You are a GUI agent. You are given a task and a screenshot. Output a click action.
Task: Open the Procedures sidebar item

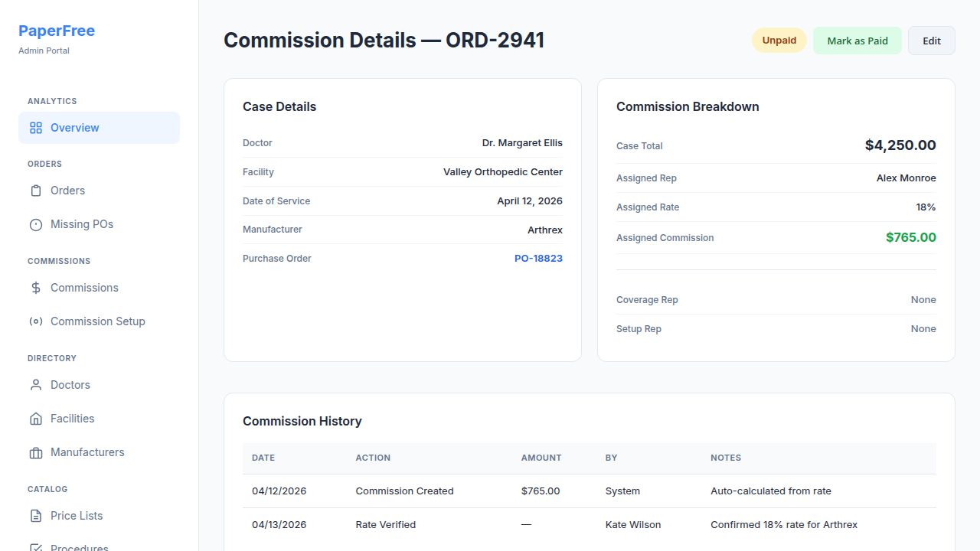tap(79, 547)
